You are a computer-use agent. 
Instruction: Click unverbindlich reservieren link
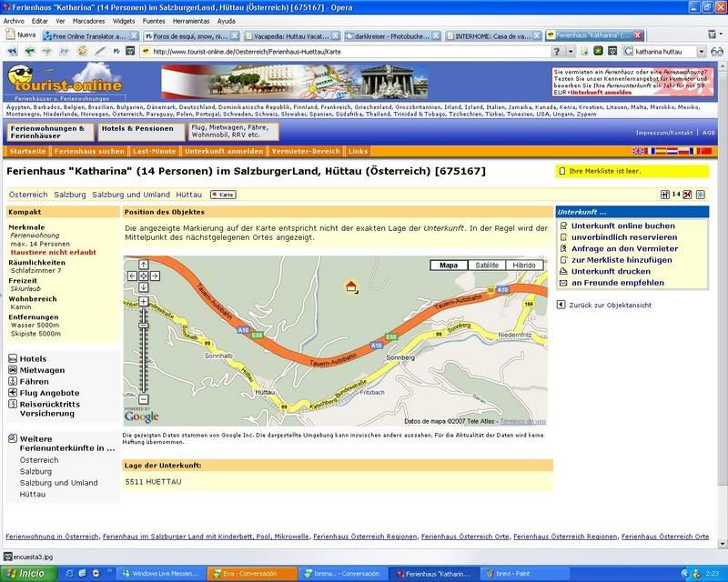(x=624, y=237)
